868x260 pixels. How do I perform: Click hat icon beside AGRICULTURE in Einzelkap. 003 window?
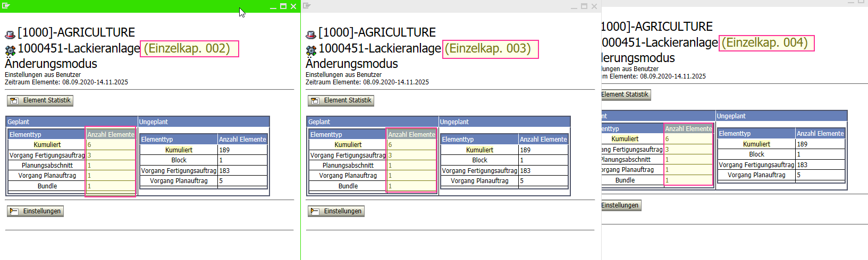coord(311,34)
